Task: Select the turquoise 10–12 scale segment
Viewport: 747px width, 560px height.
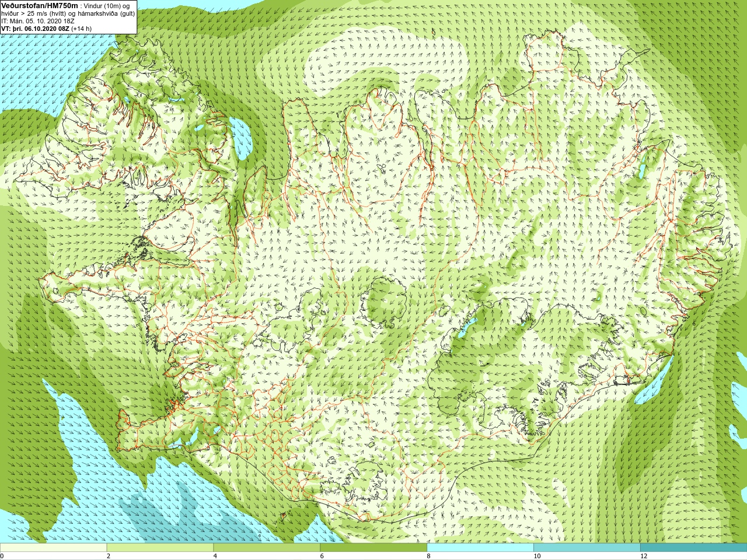Action: click(x=587, y=548)
